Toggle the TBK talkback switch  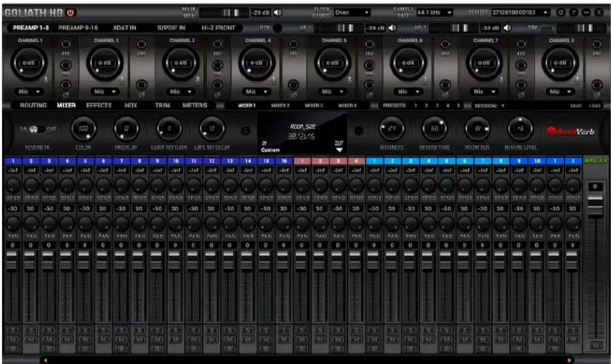click(547, 28)
